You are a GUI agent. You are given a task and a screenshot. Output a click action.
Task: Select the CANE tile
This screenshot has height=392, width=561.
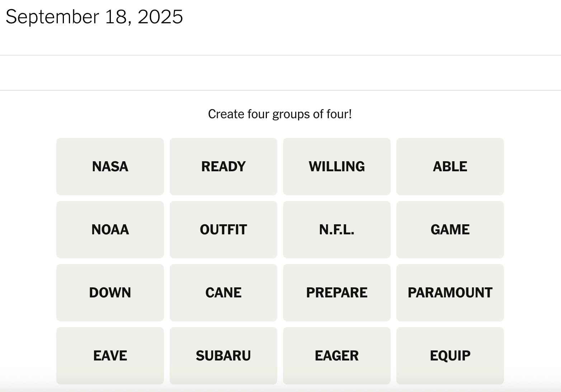click(223, 292)
